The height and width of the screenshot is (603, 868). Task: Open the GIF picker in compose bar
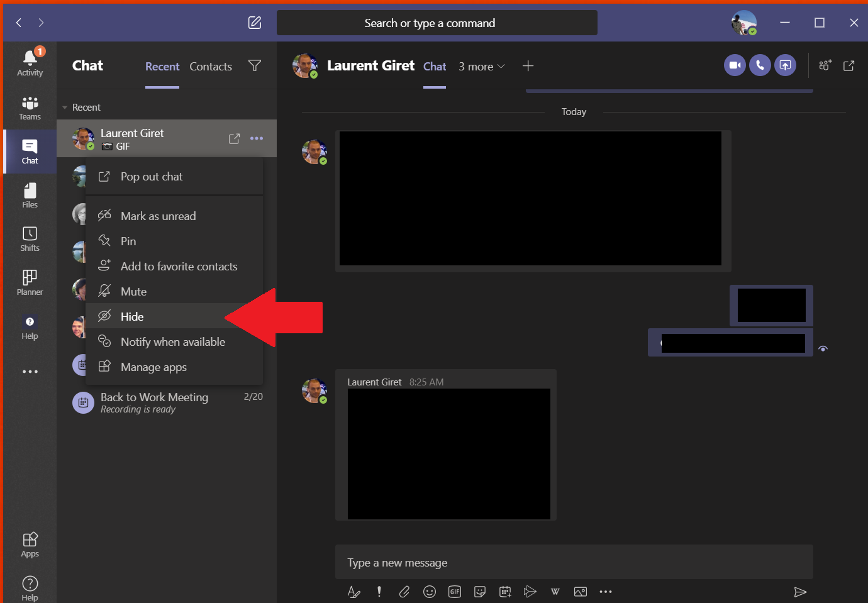click(x=455, y=592)
